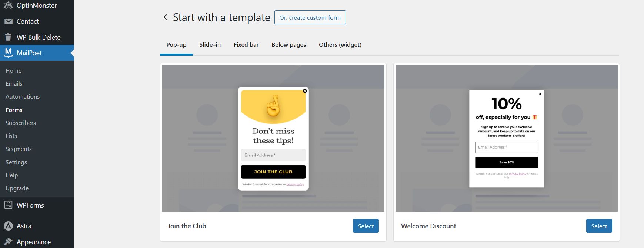This screenshot has width=644, height=248.
Task: Click the OptinMonster icon in sidebar
Action: pos(8,6)
